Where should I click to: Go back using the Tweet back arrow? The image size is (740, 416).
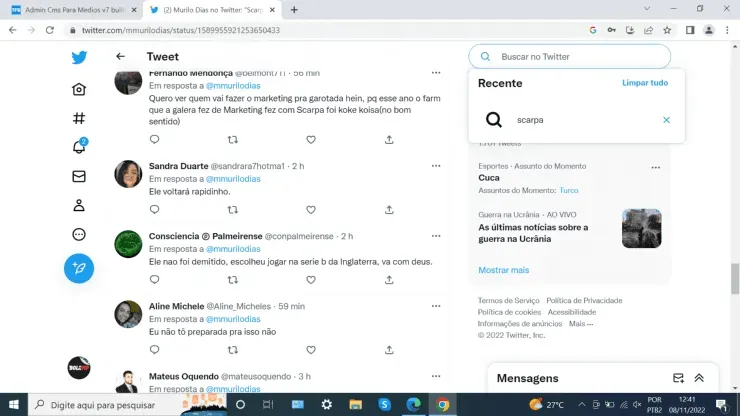(120, 57)
